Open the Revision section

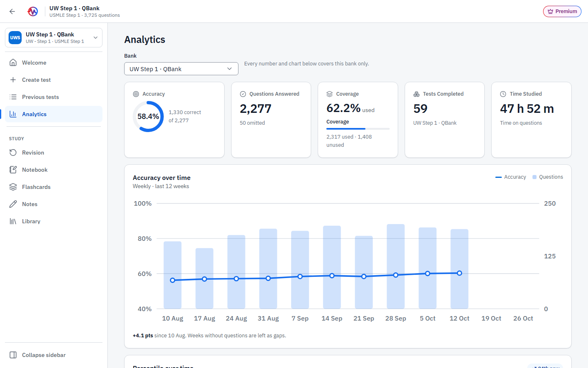coord(53,153)
